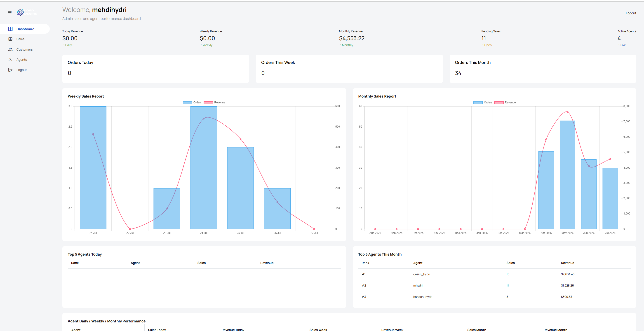Click the Orders This Month value 34

458,73
